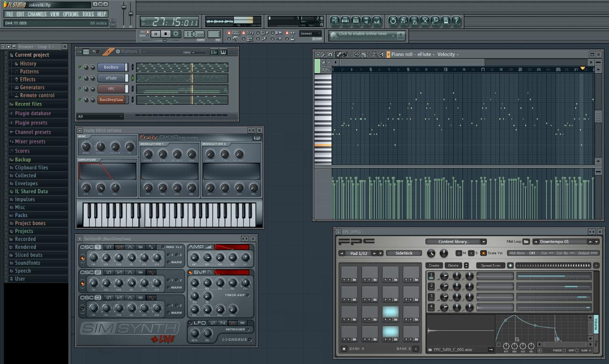Toggle the BassDeepSaw channel mute LED
This screenshot has height=364, width=609.
pyautogui.click(x=80, y=99)
